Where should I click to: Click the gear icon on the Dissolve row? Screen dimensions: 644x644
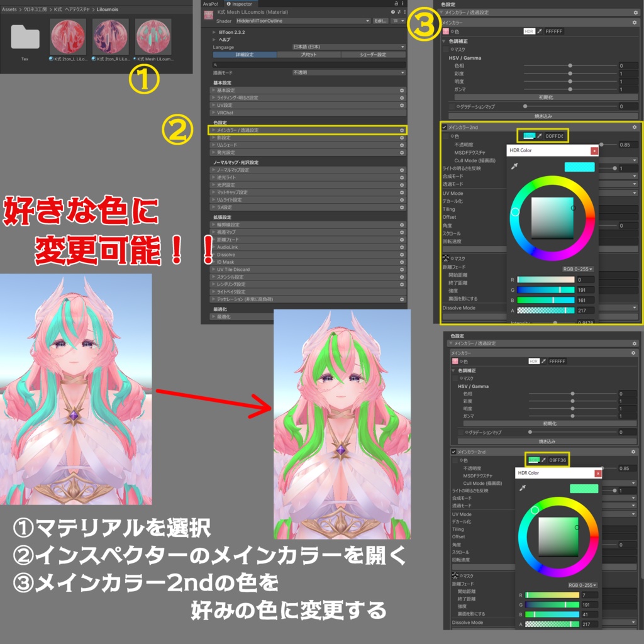pyautogui.click(x=402, y=255)
